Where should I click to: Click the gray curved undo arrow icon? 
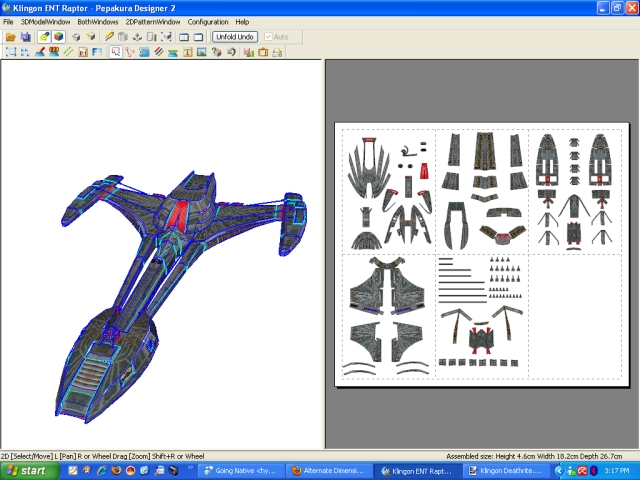[231, 52]
